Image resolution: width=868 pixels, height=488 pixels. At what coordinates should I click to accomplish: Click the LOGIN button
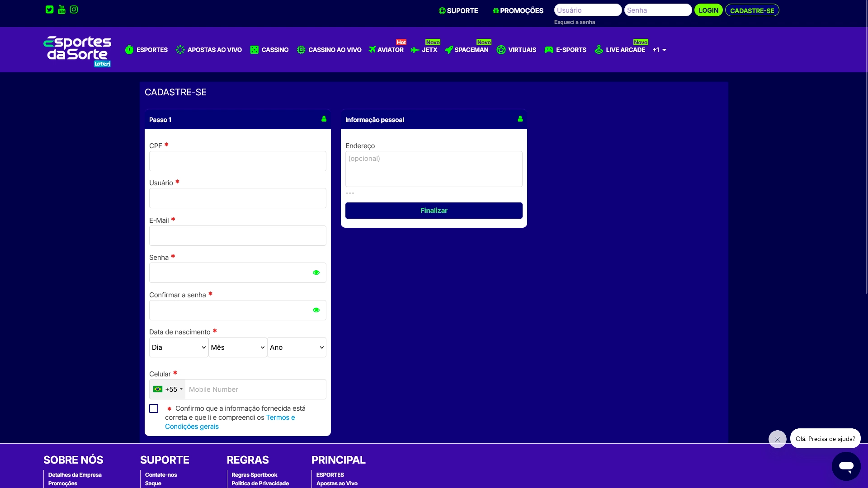[x=708, y=10]
